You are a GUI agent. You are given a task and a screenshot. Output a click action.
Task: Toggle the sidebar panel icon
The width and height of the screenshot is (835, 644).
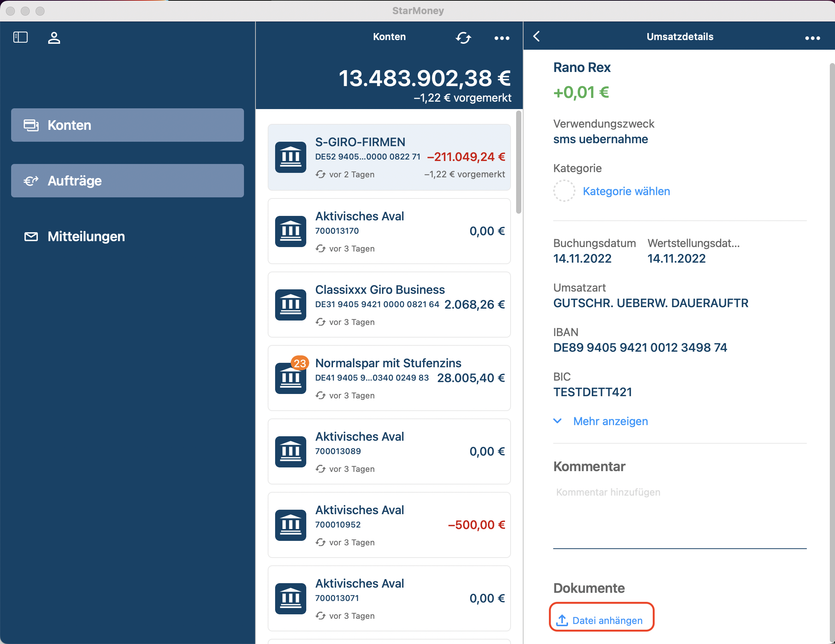coord(20,37)
